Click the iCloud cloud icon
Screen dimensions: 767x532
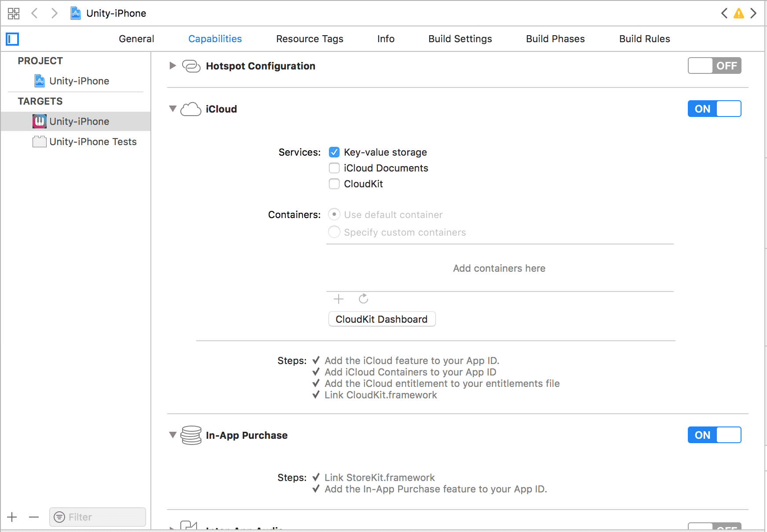coord(191,109)
